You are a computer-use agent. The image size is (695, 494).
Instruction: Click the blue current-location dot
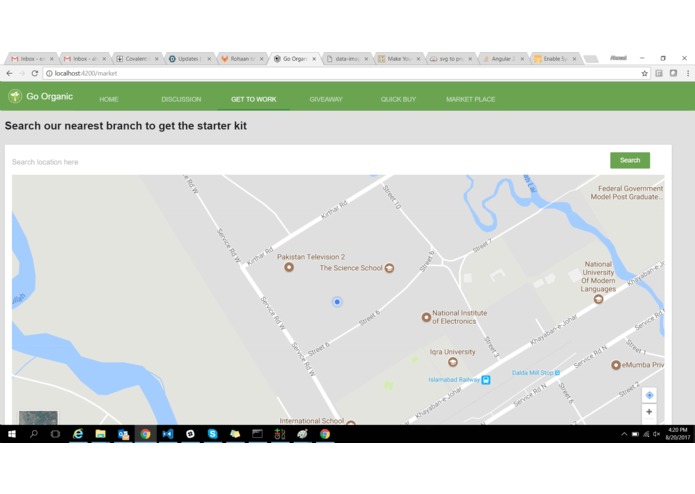[337, 302]
